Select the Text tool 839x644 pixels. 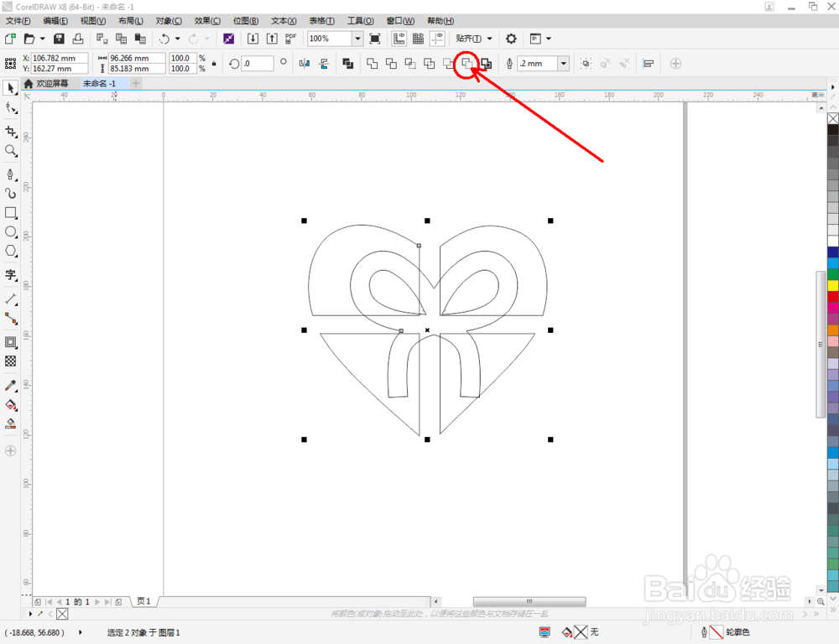10,275
